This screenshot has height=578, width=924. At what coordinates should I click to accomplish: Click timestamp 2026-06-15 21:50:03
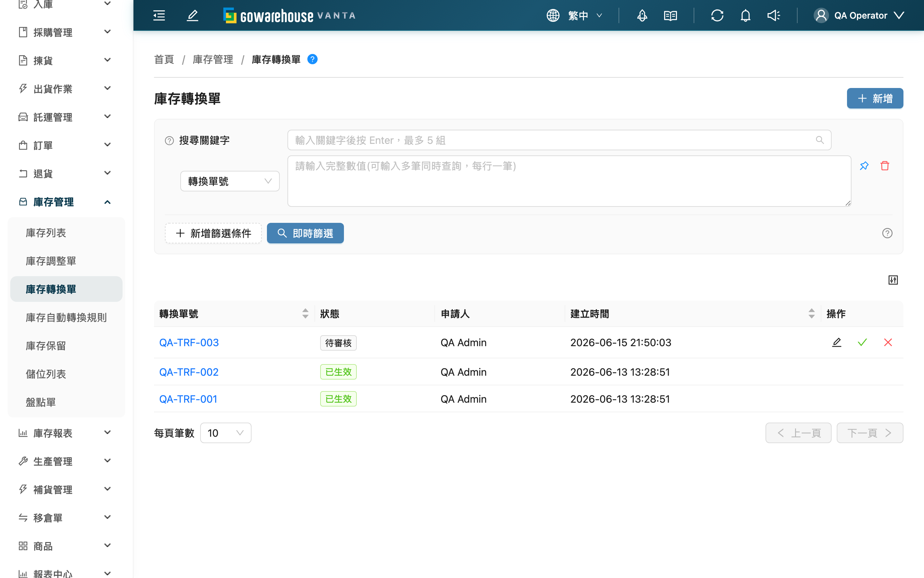pos(620,343)
